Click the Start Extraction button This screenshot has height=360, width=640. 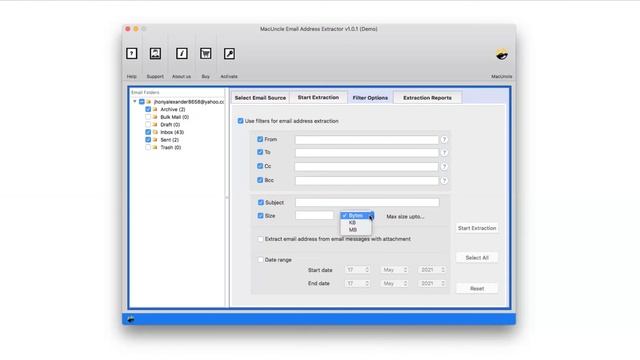[x=477, y=228]
